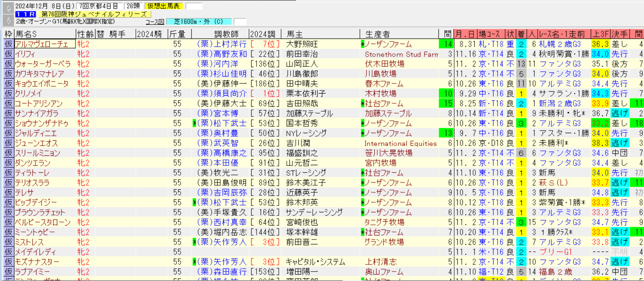Viewport: 644px width, 281px height.
Task: Open previous race 新潟2歳G3
Action: coord(560,103)
